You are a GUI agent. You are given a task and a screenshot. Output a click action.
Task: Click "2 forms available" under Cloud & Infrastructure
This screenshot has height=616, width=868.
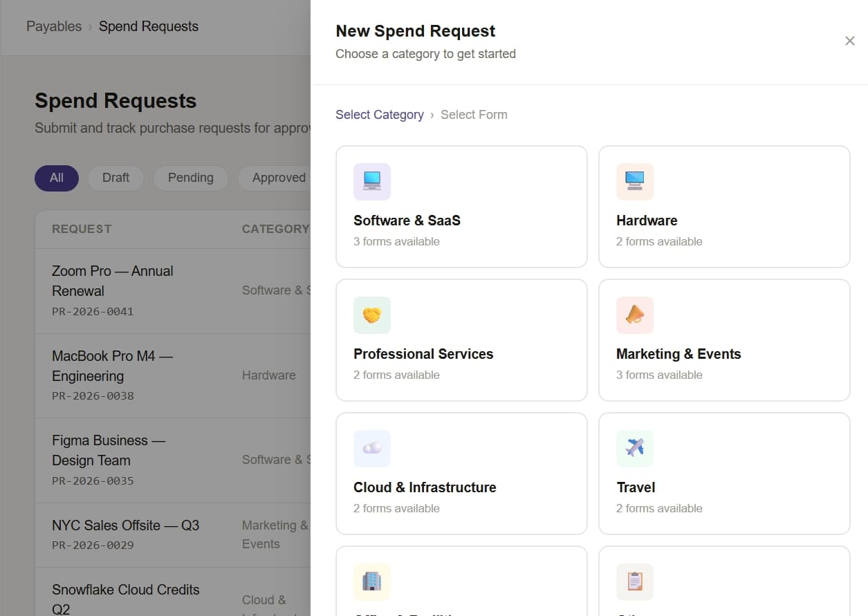396,508
